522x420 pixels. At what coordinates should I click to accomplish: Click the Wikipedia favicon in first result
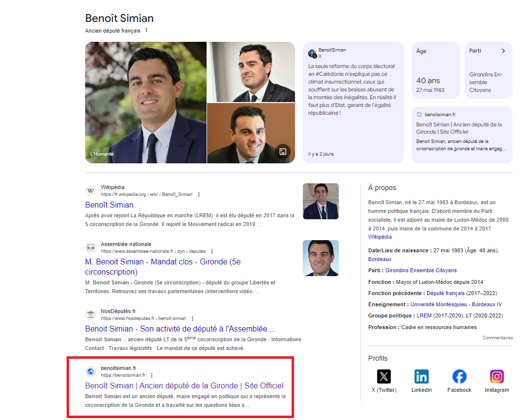pos(90,191)
